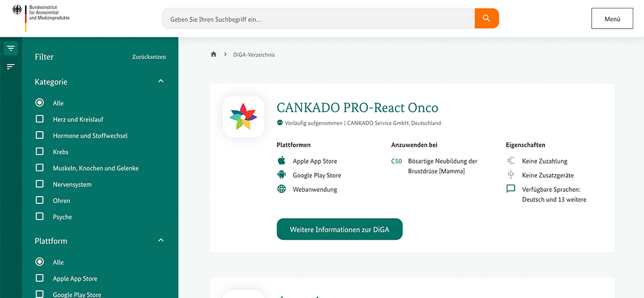Screen dimensions: 644x298
Task: Go to home via breadcrumb house icon
Action: pos(213,54)
